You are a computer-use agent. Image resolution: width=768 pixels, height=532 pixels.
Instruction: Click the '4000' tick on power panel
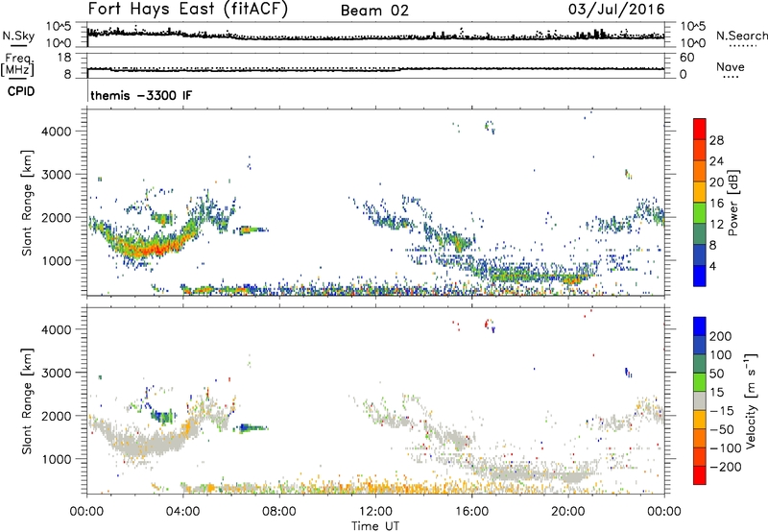[57, 132]
